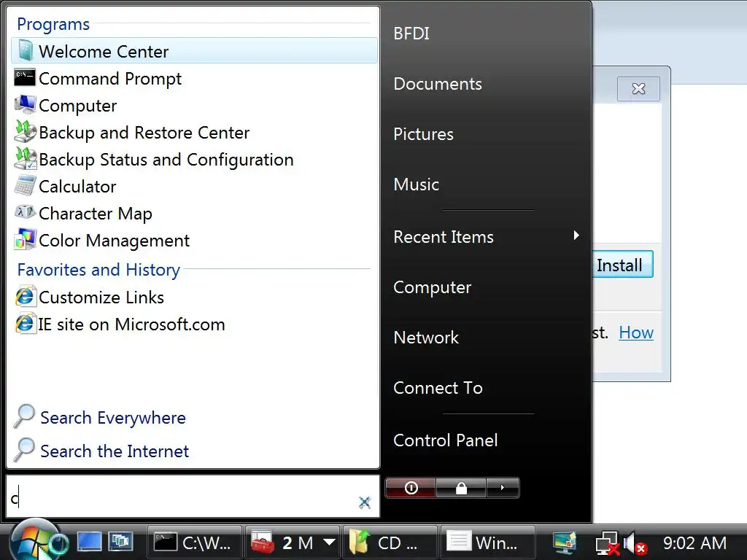Open Recent Items menu entry
747x560 pixels.
(x=443, y=237)
